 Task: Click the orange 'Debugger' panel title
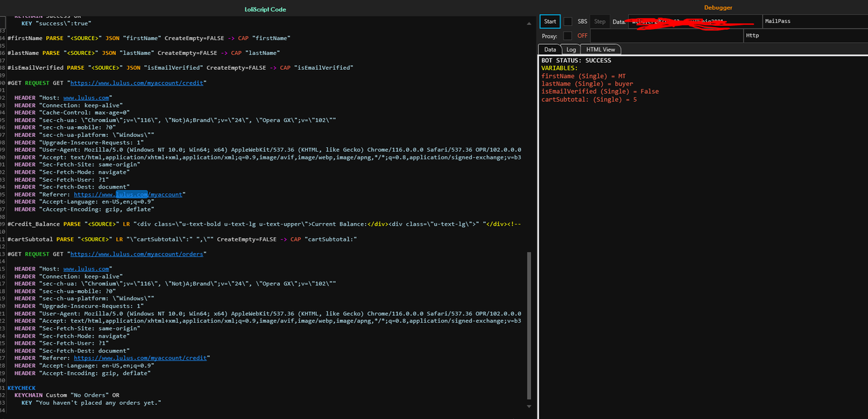click(x=718, y=7)
